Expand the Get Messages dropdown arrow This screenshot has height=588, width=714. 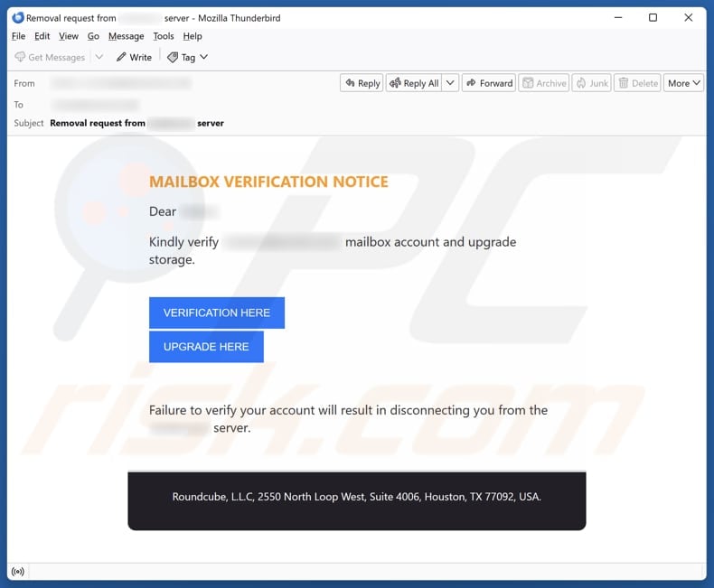click(x=99, y=57)
